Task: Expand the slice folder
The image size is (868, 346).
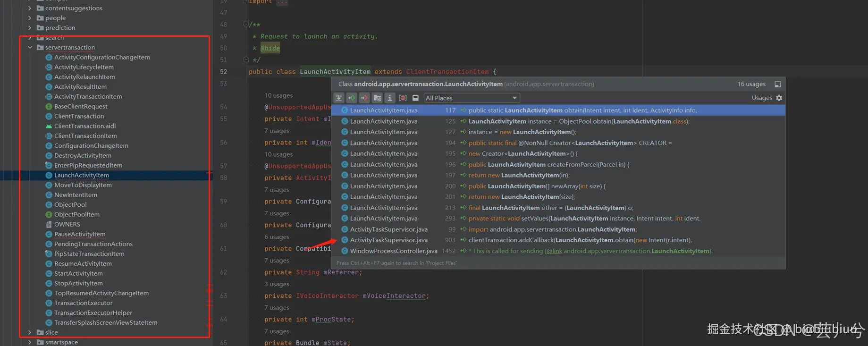Action: tap(30, 332)
